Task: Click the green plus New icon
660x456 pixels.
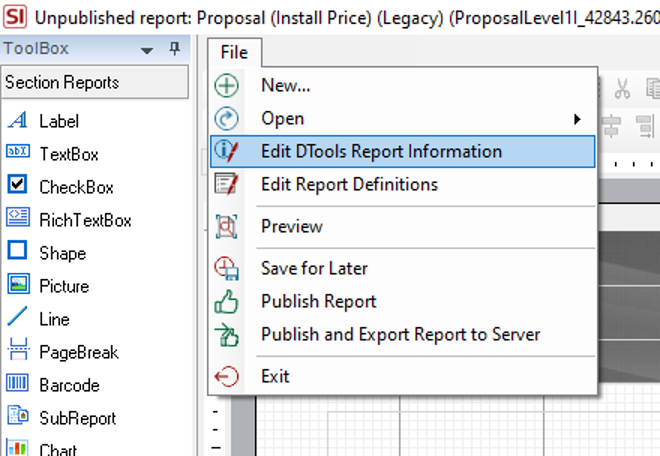Action: (226, 85)
